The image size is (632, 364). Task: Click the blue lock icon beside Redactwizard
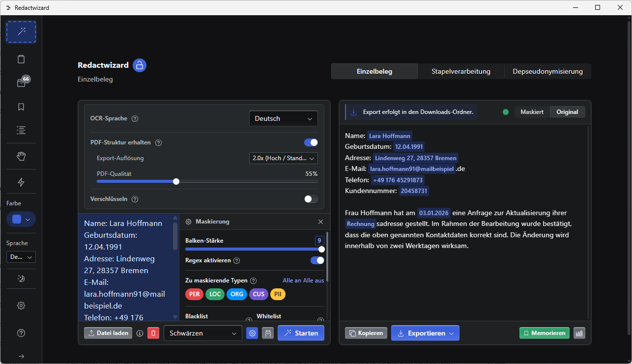tap(140, 65)
